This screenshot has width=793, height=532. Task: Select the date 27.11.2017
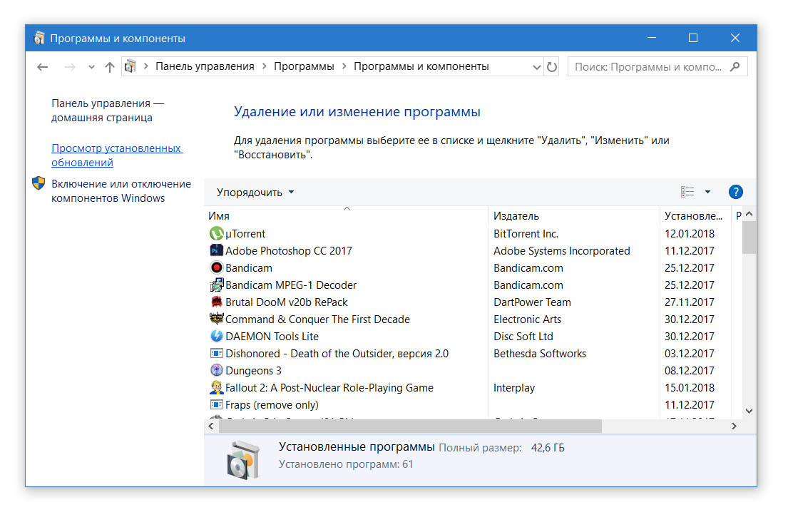click(690, 302)
